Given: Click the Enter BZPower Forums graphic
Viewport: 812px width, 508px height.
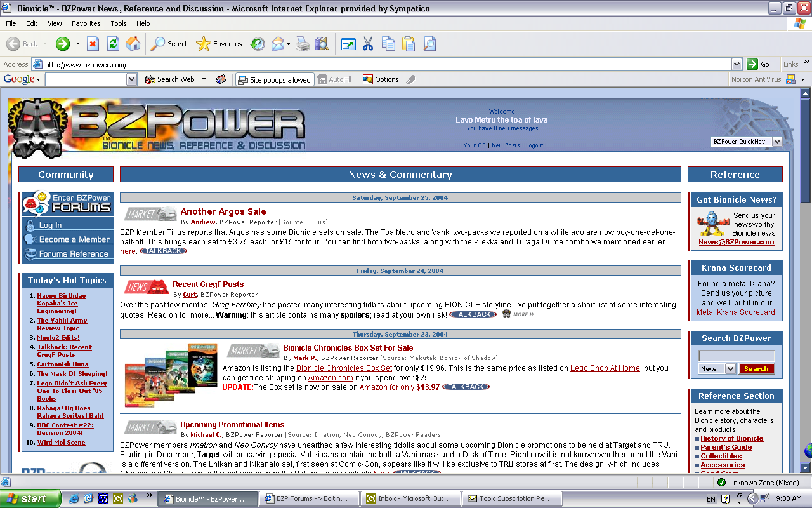Looking at the screenshot, I should point(67,204).
